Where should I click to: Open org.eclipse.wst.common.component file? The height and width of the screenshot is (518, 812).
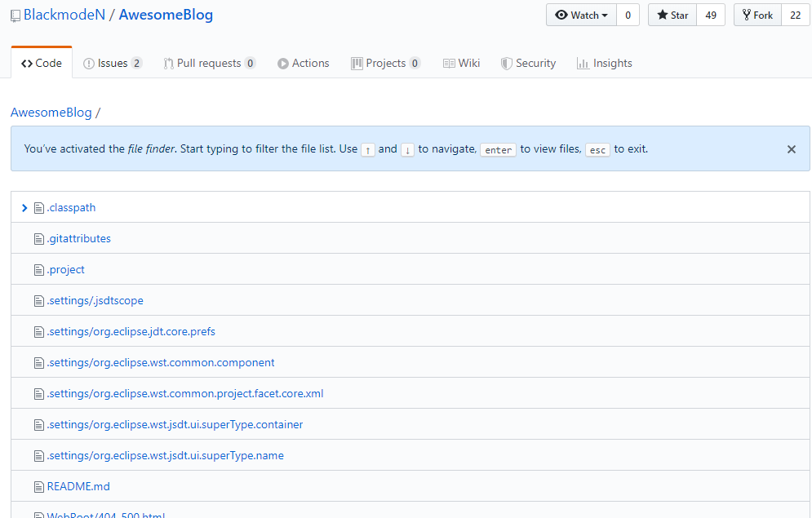click(x=161, y=363)
